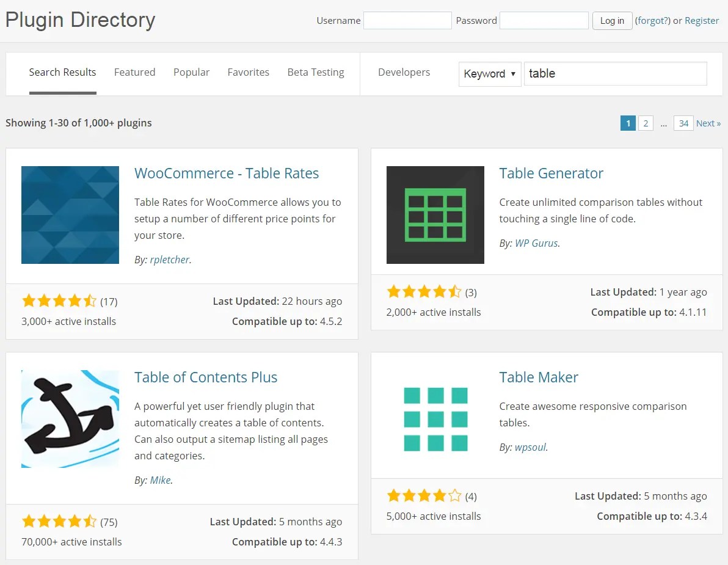The height and width of the screenshot is (565, 728).
Task: Open the WooCommerce - Table Rates title link
Action: pos(227,173)
